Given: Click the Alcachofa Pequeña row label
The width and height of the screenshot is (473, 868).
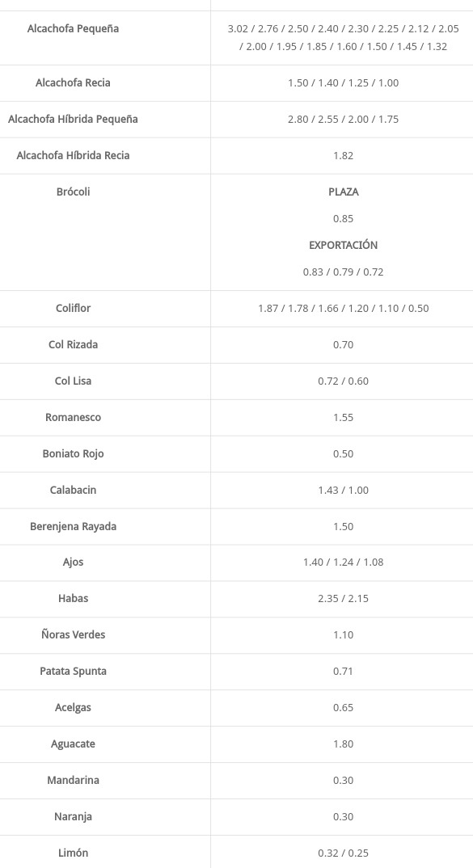Looking at the screenshot, I should [x=73, y=29].
